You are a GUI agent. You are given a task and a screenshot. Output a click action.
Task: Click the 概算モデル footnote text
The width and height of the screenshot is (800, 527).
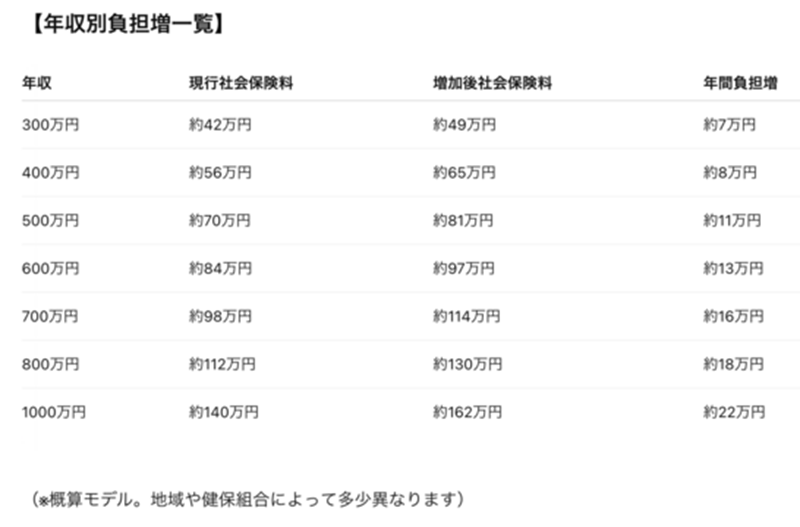pos(248,497)
